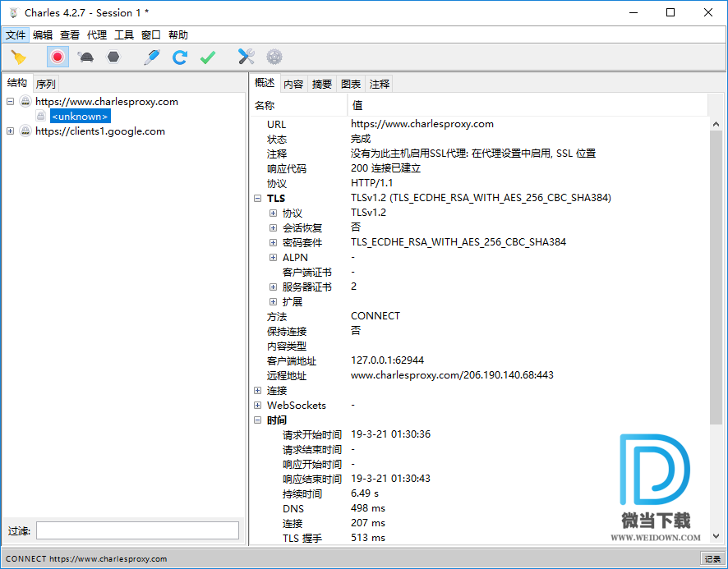The image size is (728, 569).
Task: Open the 代理 menu
Action: [97, 34]
